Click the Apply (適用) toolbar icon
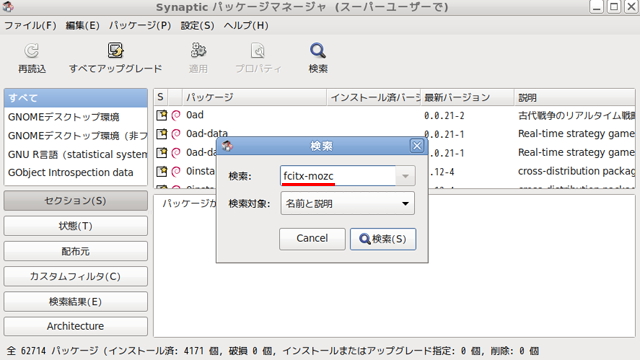 198,51
